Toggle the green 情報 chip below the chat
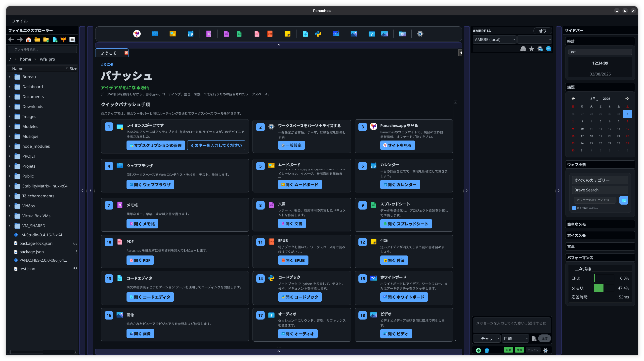The image size is (644, 361). 519,350
